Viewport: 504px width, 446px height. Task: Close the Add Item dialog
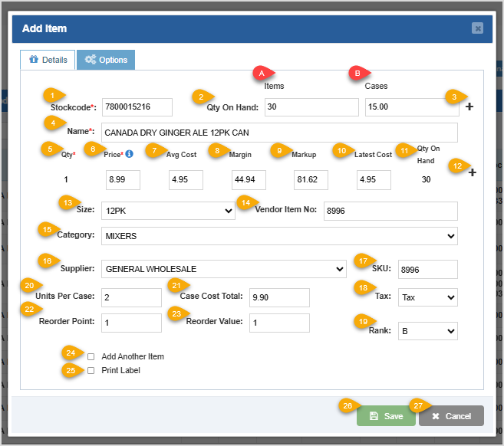coord(478,28)
